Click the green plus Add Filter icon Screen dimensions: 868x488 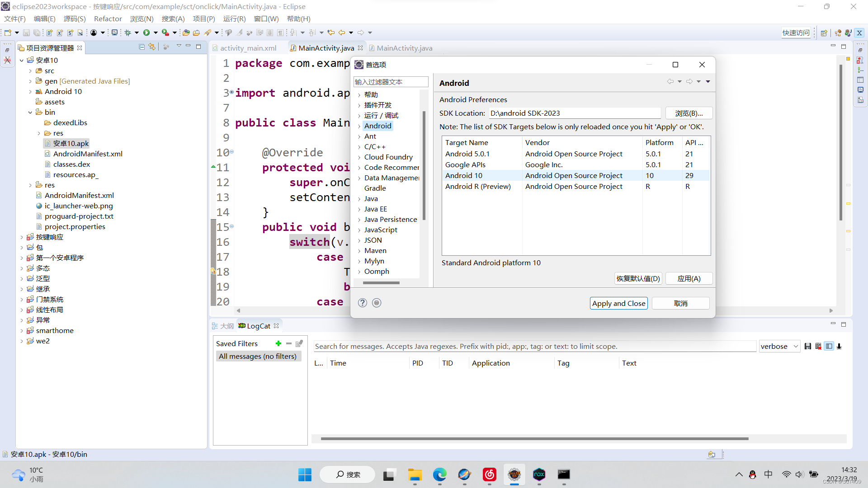click(x=278, y=344)
